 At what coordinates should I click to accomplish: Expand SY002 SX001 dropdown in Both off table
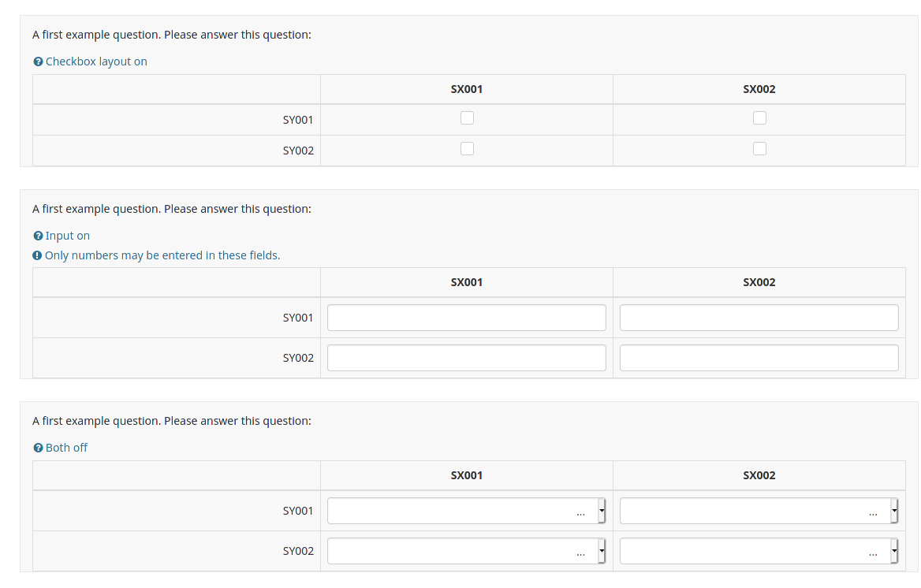[x=466, y=551]
